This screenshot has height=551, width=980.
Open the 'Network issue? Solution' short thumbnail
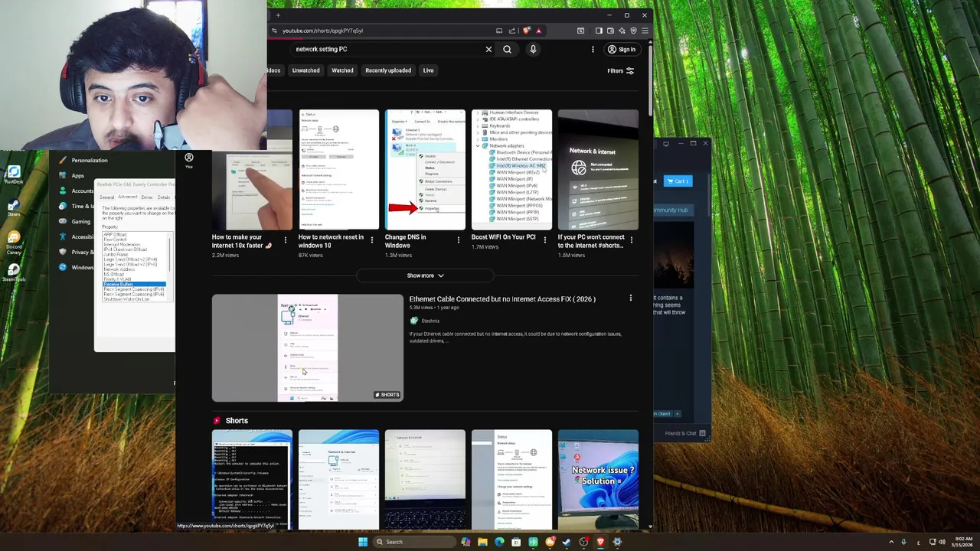[598, 480]
